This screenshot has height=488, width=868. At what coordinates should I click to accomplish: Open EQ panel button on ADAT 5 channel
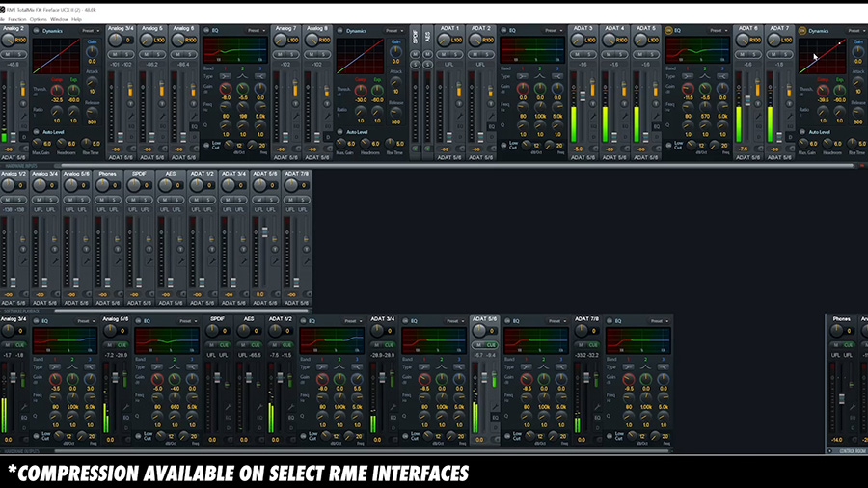[656, 126]
